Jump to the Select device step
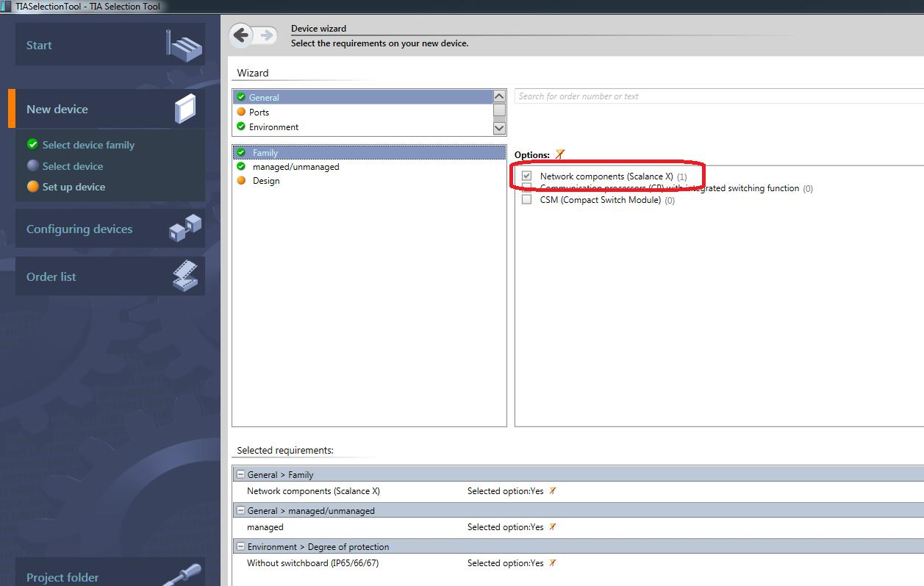The height and width of the screenshot is (586, 924). pyautogui.click(x=72, y=166)
